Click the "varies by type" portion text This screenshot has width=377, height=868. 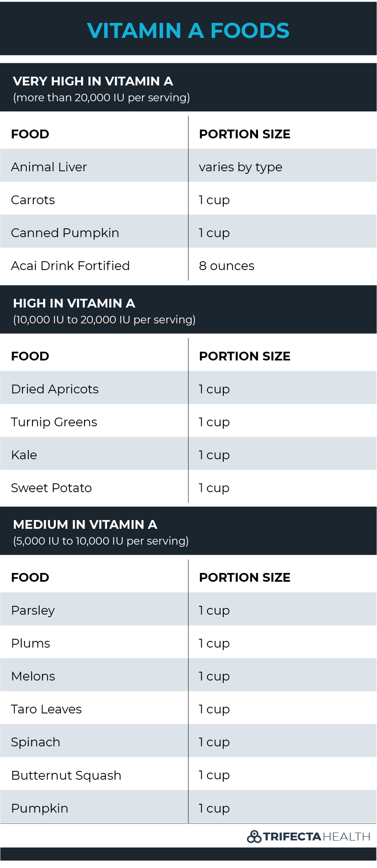[x=240, y=167]
